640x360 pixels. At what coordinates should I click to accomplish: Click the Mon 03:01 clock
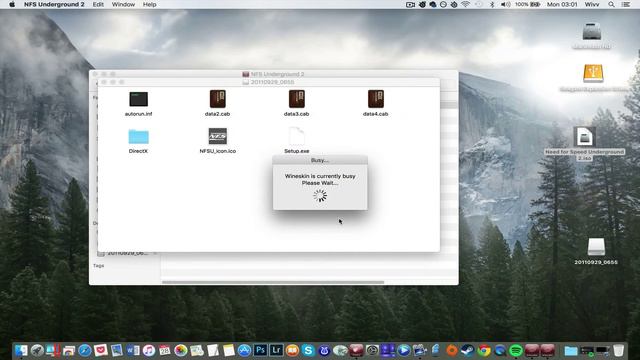pyautogui.click(x=562, y=4)
